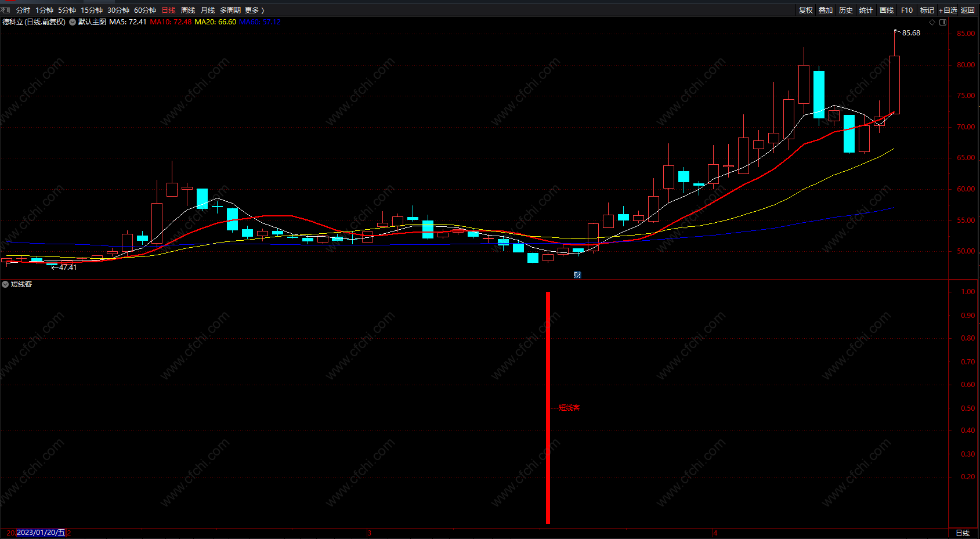Collapse the left sidebar panel icon
The width and height of the screenshot is (980, 539).
[x=6, y=10]
